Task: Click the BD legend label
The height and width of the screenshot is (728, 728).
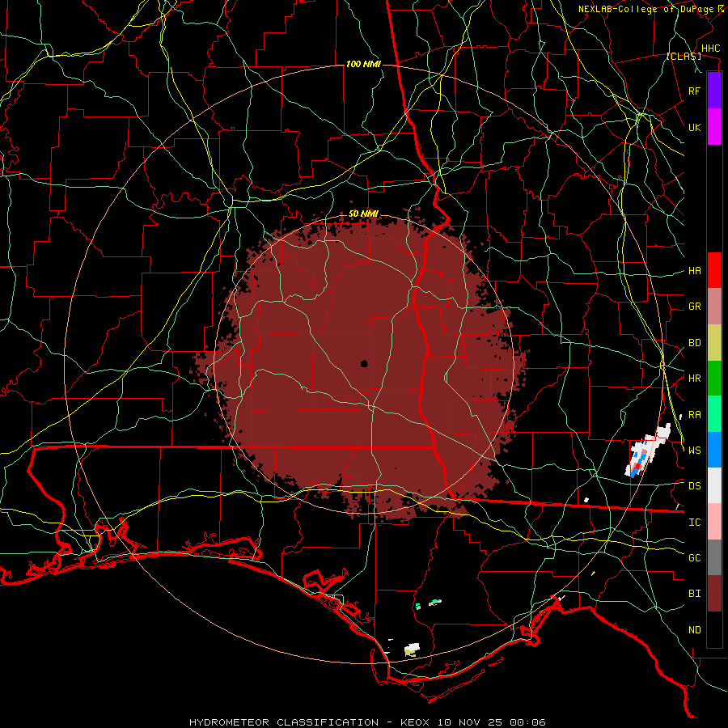Action: pos(694,343)
